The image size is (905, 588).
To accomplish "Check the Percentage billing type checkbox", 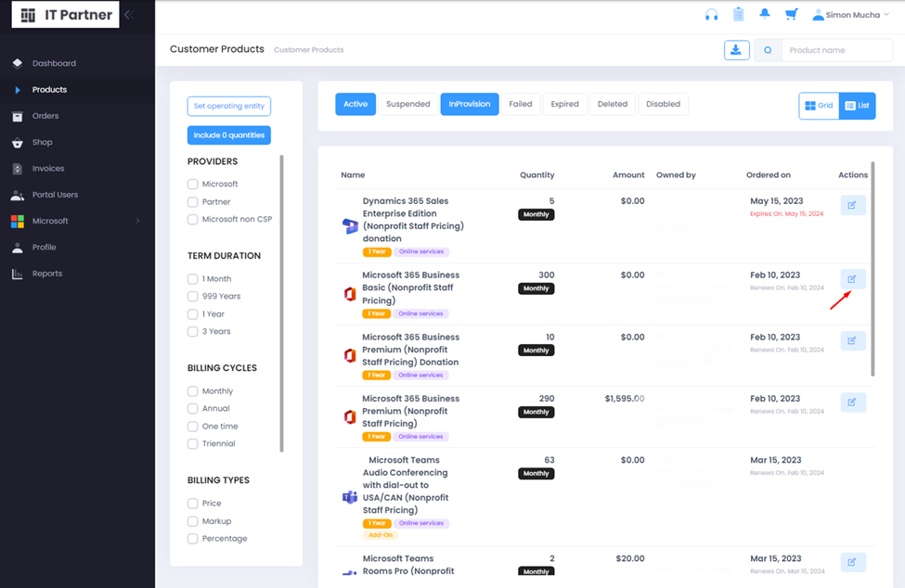I will (x=193, y=539).
